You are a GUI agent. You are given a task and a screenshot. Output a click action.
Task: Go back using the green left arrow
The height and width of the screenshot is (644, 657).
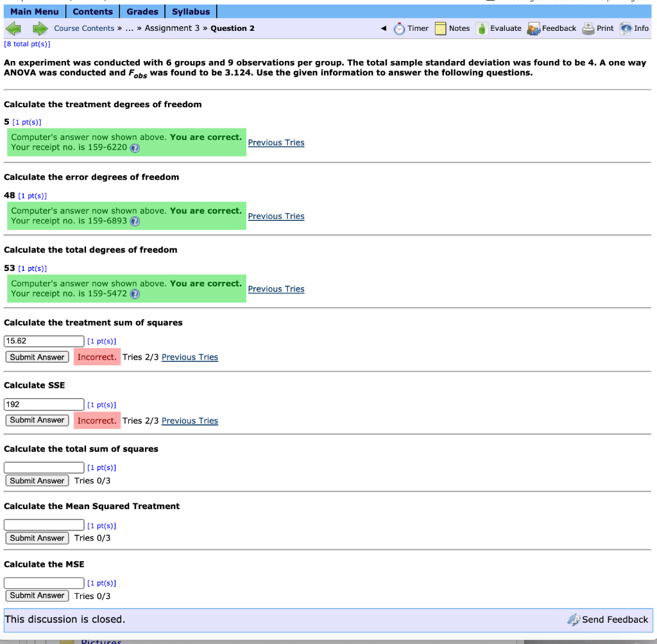point(13,28)
